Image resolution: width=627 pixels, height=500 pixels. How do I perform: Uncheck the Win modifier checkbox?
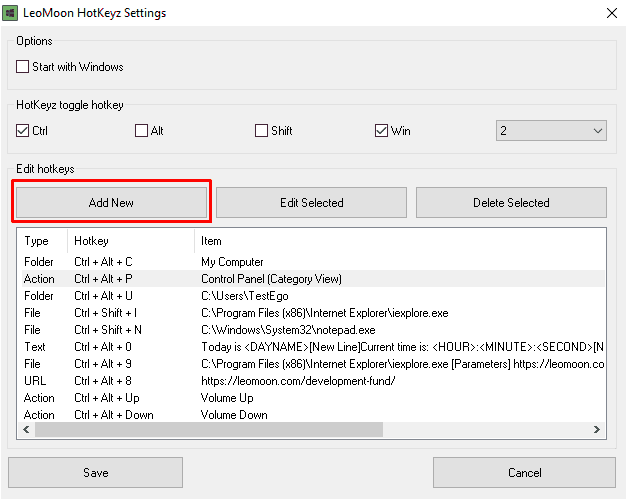(x=381, y=130)
